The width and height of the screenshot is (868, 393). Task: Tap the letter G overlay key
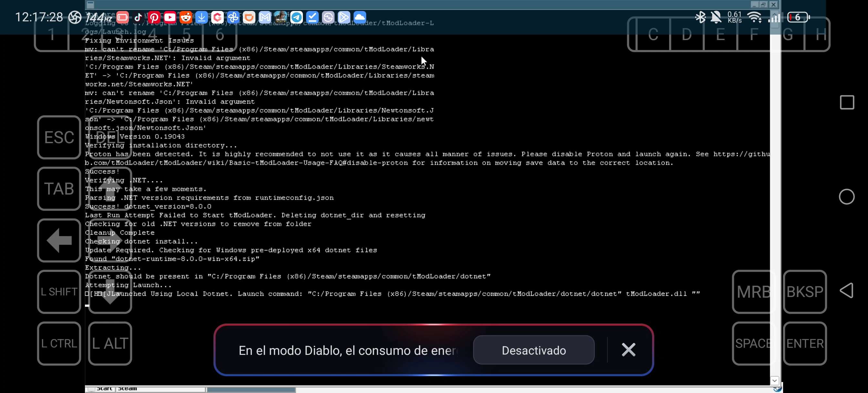coord(788,34)
